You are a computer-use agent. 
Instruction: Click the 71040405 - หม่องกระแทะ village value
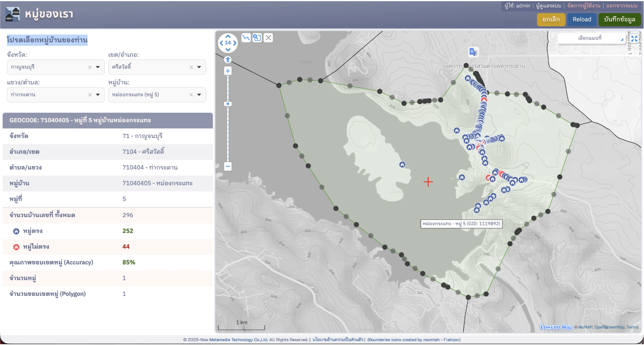[x=158, y=183]
